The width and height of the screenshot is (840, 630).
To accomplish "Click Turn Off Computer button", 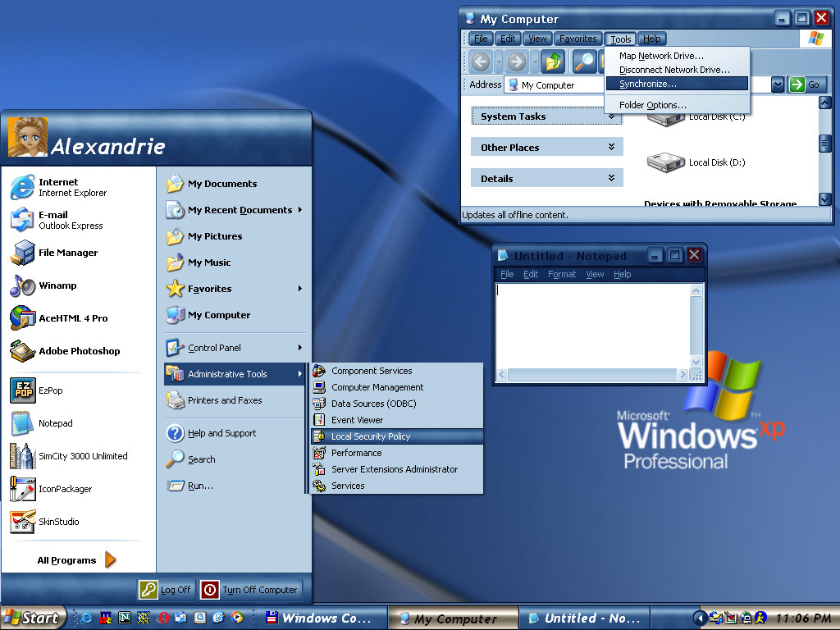I will (x=250, y=589).
